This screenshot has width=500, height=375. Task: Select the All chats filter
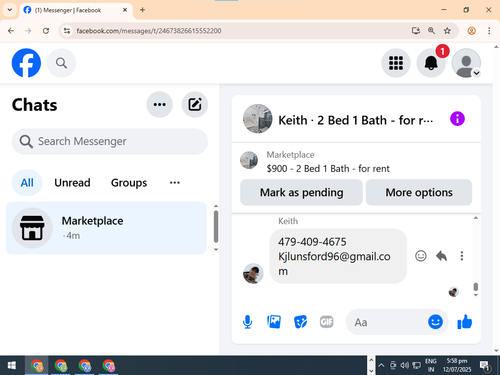[x=27, y=183]
